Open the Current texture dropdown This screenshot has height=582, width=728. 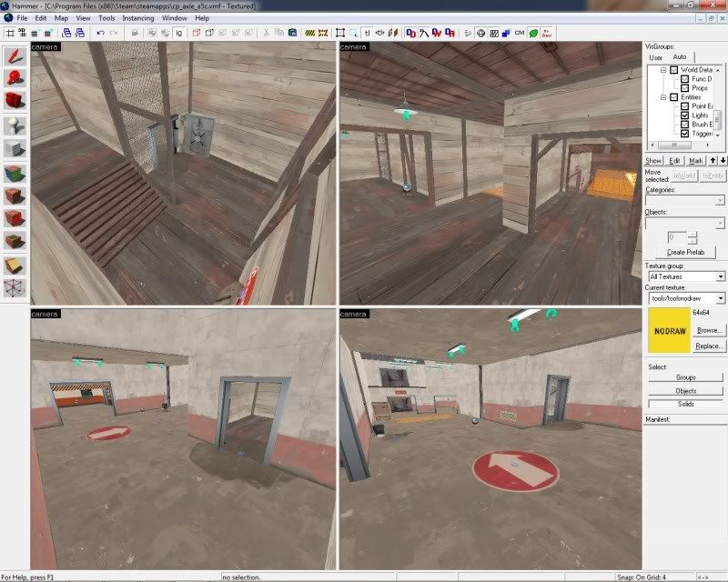tap(720, 298)
